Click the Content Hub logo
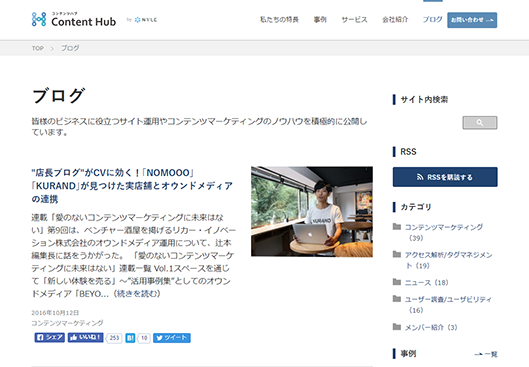Viewport: 529px width, 367px height. point(74,20)
